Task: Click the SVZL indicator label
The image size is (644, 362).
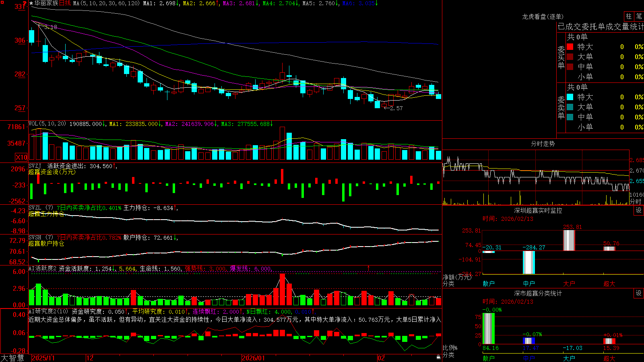Action: coord(35,208)
